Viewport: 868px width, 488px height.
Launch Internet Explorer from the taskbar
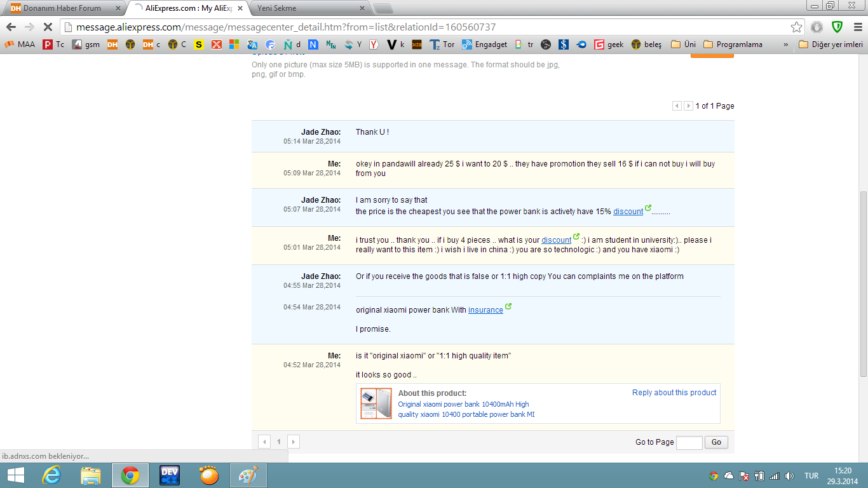[x=51, y=475]
